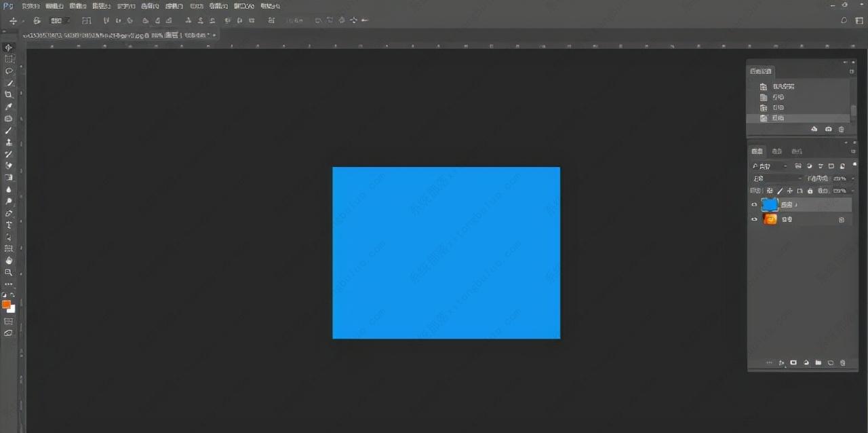Click the blue layer thumbnail
The width and height of the screenshot is (868, 433).
tap(770, 204)
